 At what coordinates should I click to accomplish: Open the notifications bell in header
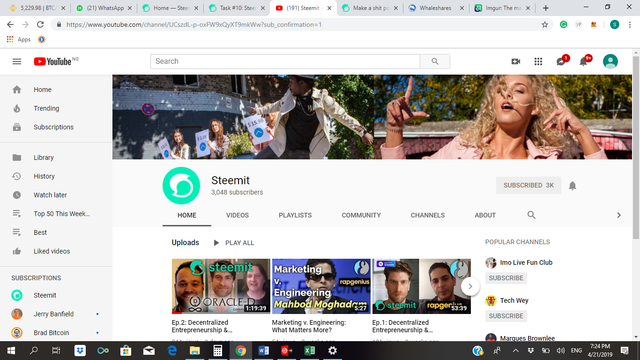(x=584, y=62)
